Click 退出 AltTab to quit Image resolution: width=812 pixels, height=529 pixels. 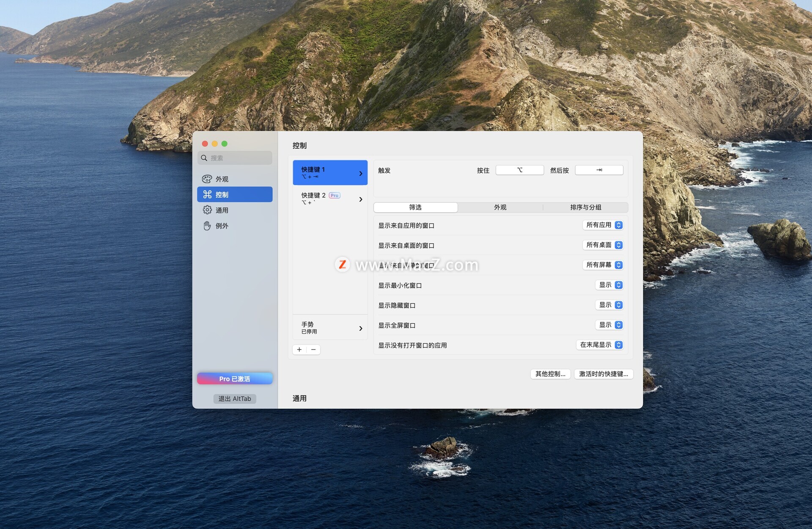[235, 399]
